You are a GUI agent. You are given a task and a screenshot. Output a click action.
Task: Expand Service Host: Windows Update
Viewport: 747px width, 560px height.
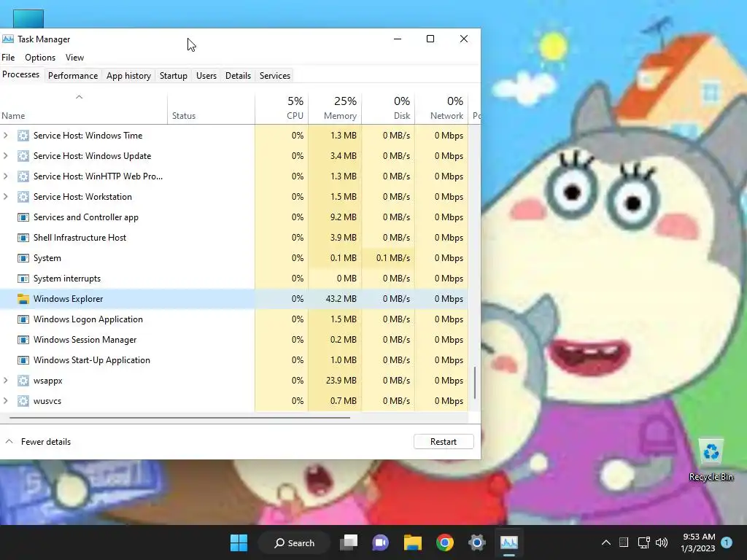coord(6,156)
